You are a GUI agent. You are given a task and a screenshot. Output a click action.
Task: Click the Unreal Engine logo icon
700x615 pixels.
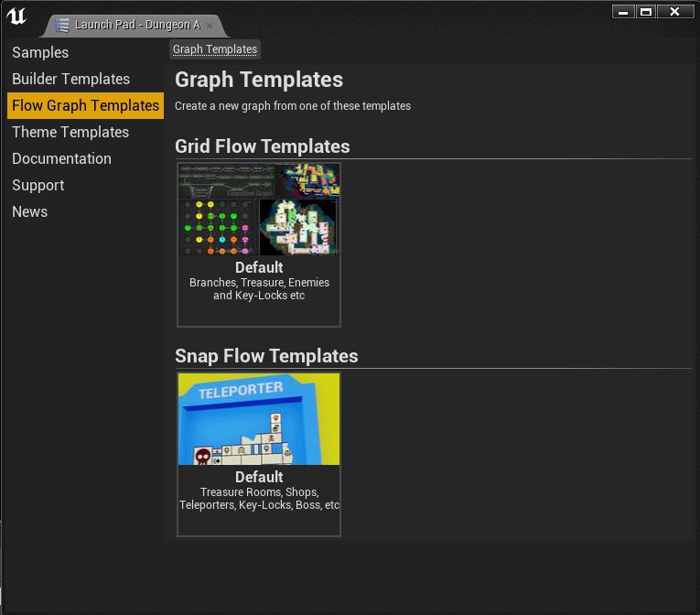point(16,16)
